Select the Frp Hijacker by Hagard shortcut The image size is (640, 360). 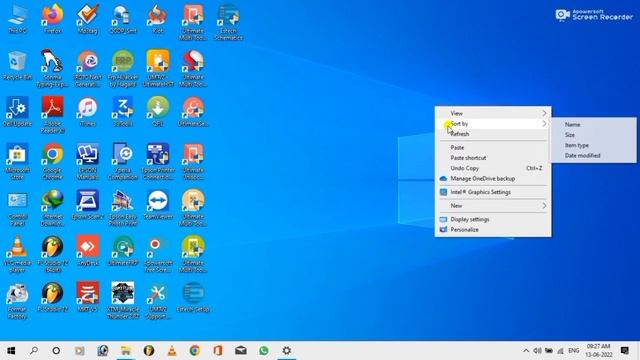click(123, 69)
